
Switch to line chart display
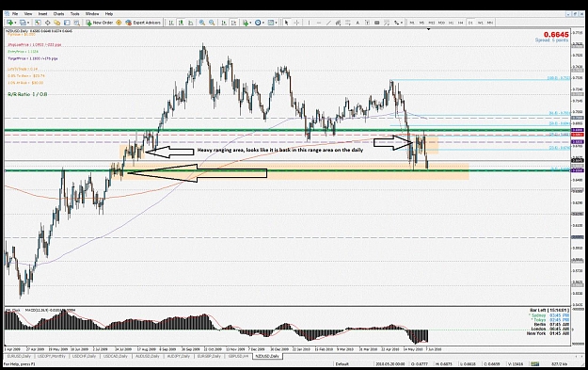(190, 23)
